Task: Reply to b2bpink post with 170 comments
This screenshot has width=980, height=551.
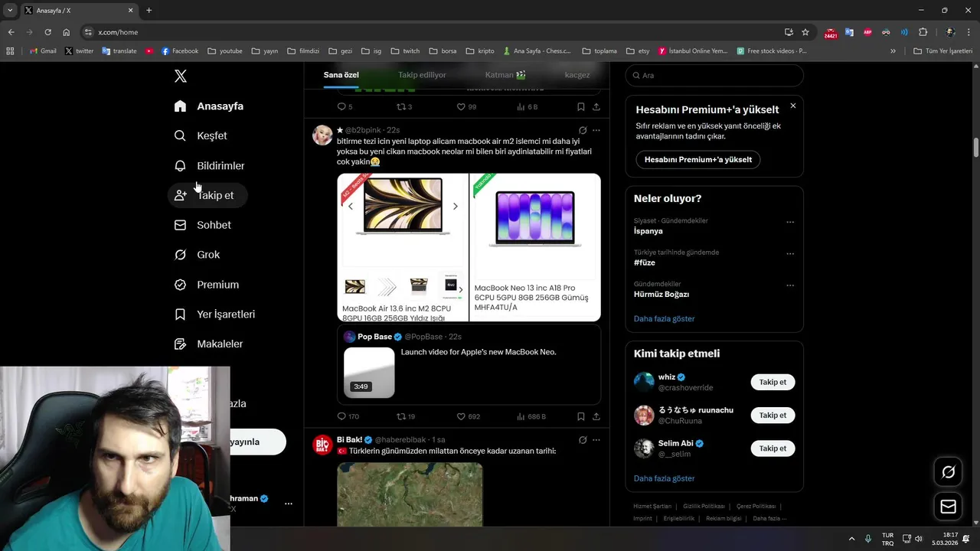Action: click(348, 416)
